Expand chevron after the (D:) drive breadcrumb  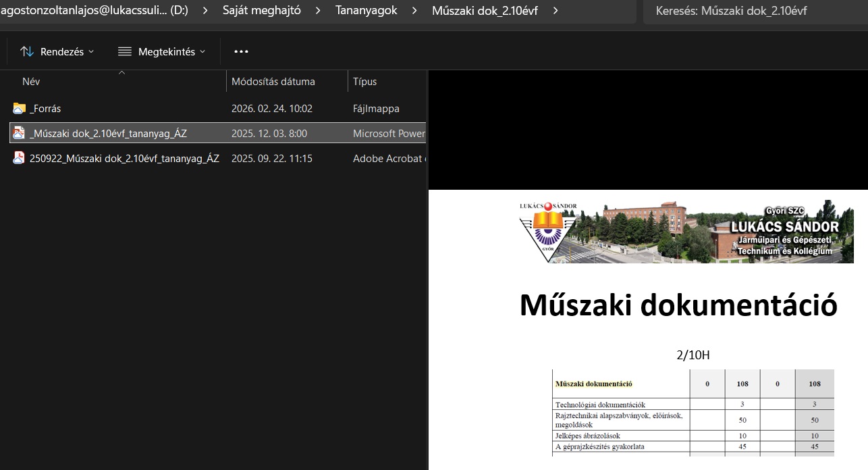coord(205,11)
